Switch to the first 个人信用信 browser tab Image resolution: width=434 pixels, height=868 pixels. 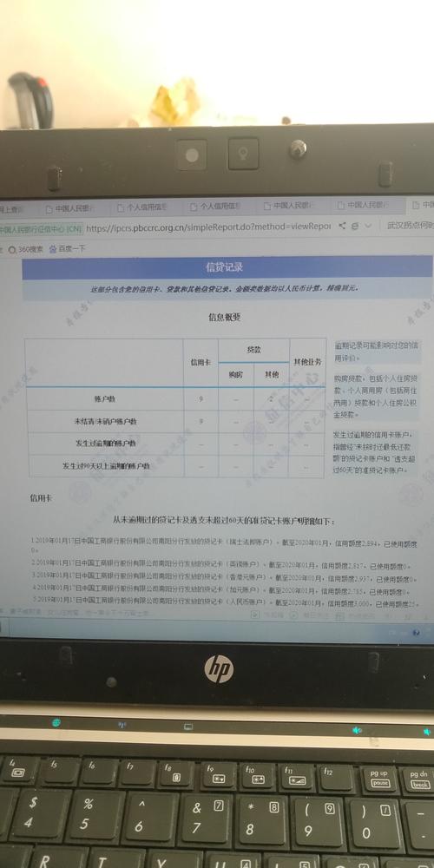[142, 207]
